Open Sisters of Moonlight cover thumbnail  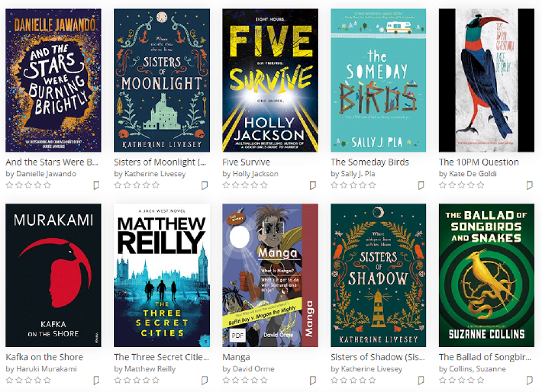[x=162, y=80]
